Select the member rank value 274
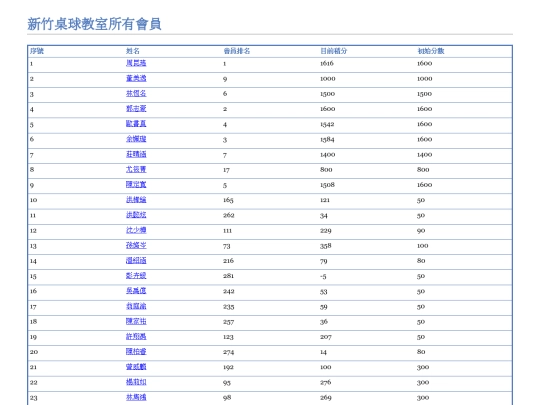 [228, 352]
